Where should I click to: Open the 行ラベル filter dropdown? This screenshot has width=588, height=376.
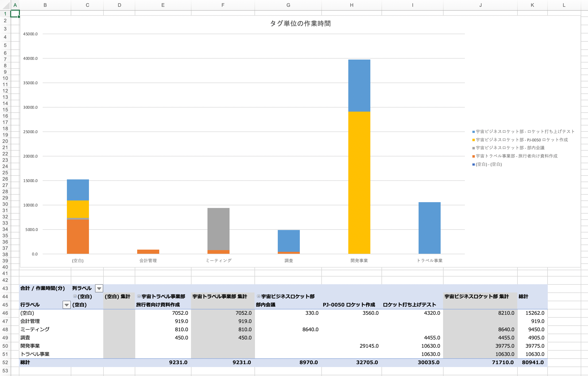tap(66, 305)
